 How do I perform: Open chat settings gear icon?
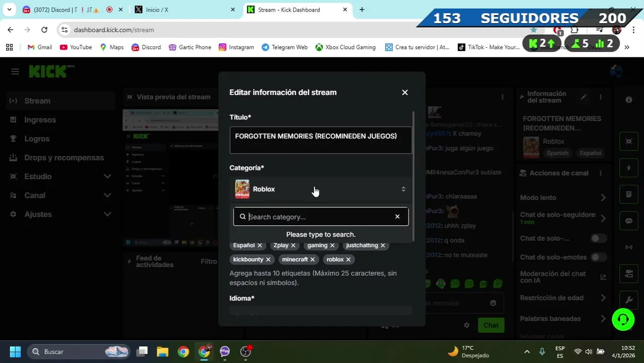[x=467, y=325]
